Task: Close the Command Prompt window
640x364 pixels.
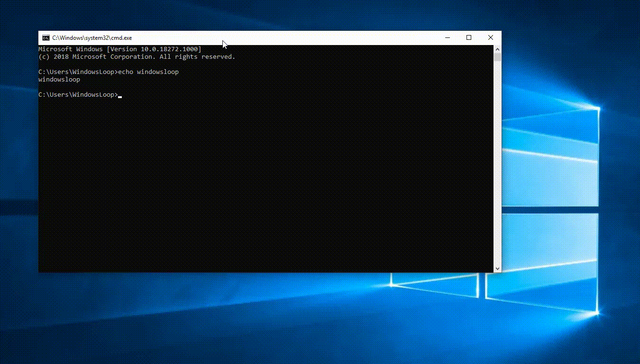Action: coord(491,38)
